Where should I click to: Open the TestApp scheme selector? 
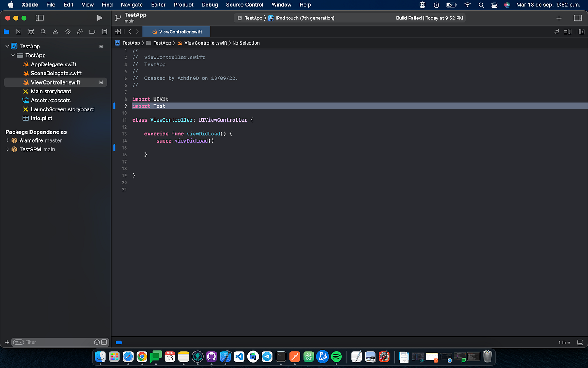pyautogui.click(x=250, y=18)
